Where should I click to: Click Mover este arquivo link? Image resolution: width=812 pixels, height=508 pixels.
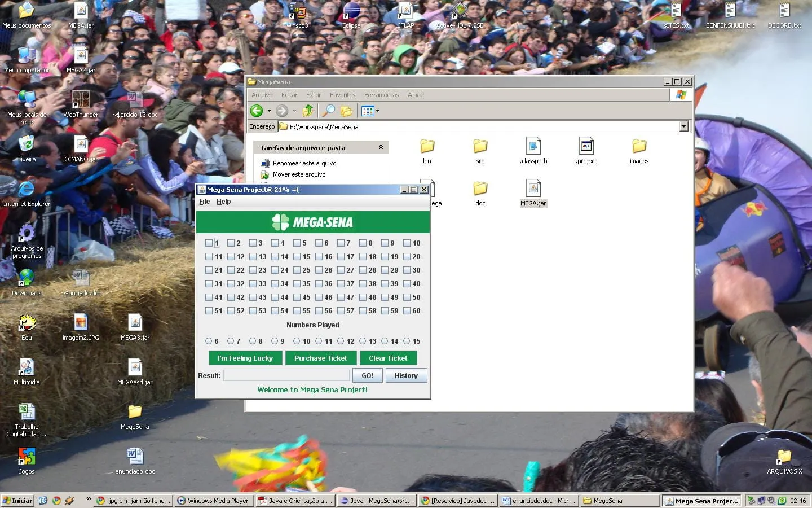(299, 174)
